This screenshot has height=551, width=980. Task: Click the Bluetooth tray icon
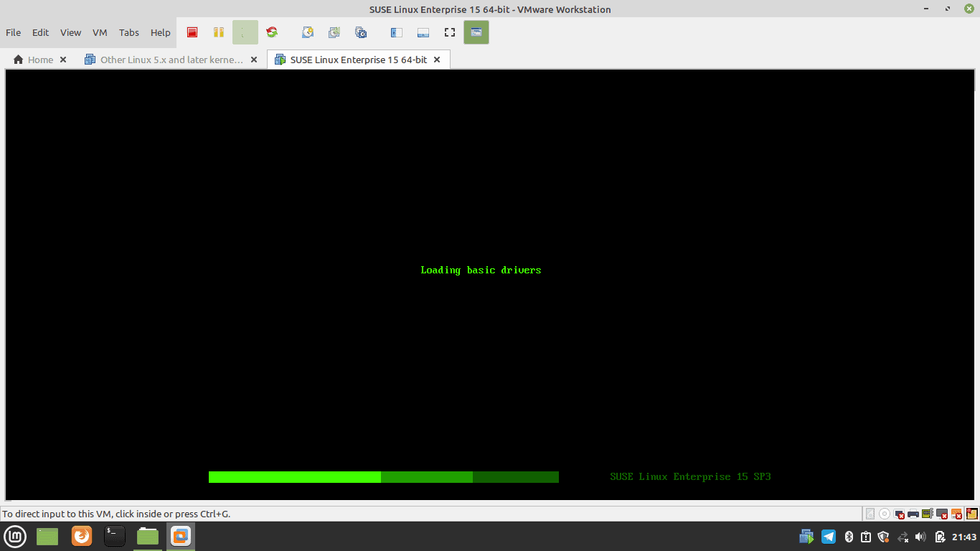(x=849, y=537)
